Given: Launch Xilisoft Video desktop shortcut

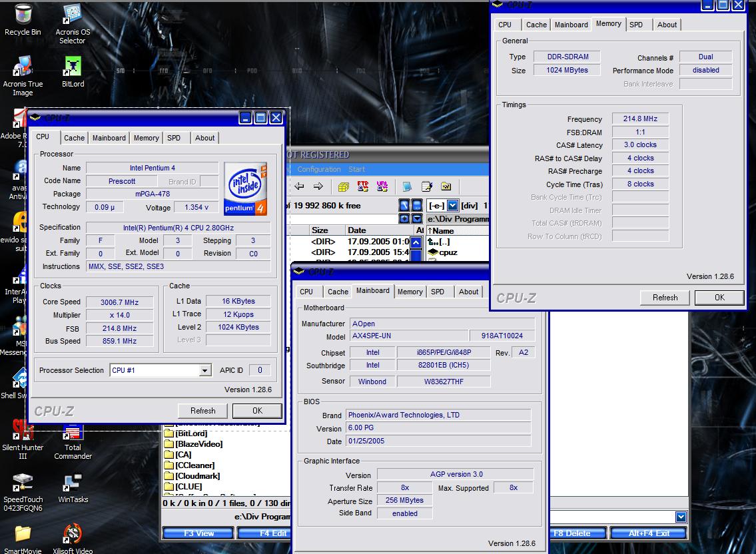Looking at the screenshot, I should [x=73, y=539].
